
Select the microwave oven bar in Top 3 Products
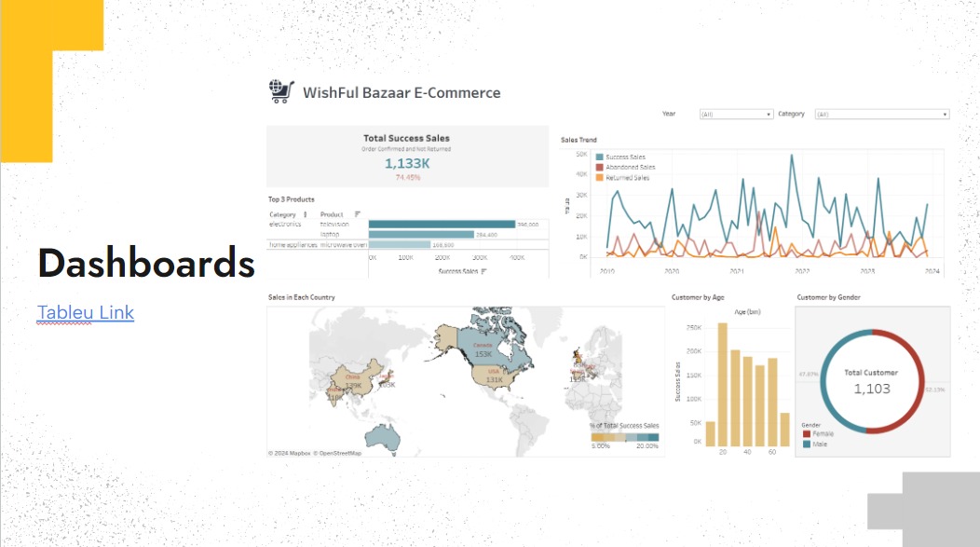(x=400, y=244)
